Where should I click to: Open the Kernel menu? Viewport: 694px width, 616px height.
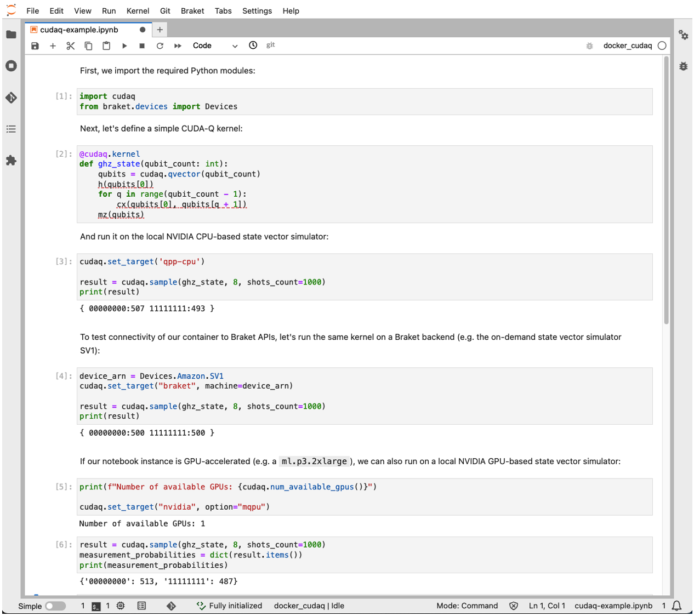(138, 10)
